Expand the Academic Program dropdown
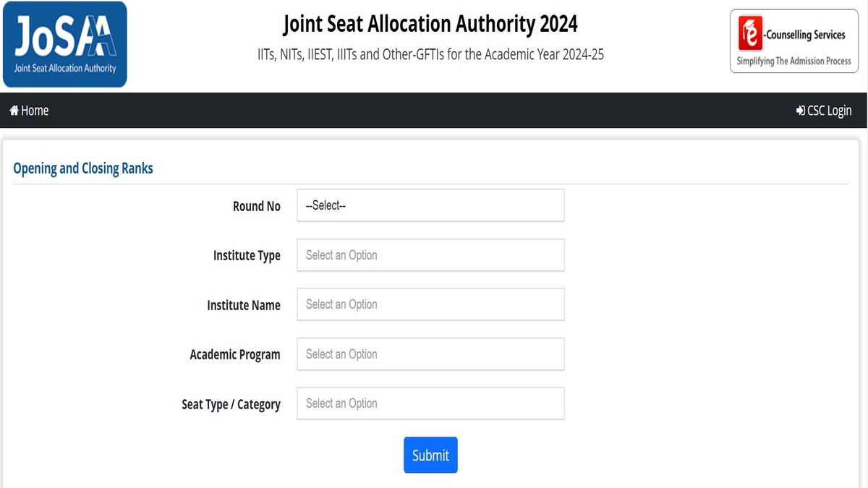The image size is (868, 488). pos(430,354)
